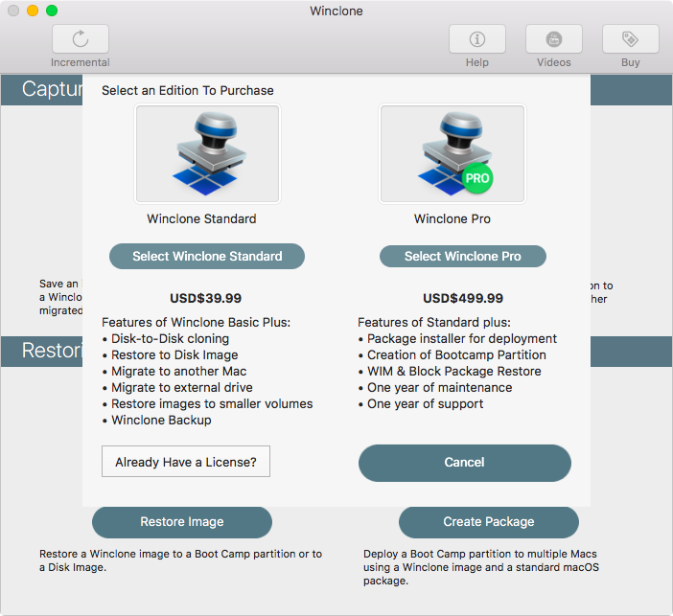Zoom window with green button
The image size is (673, 616).
(52, 11)
